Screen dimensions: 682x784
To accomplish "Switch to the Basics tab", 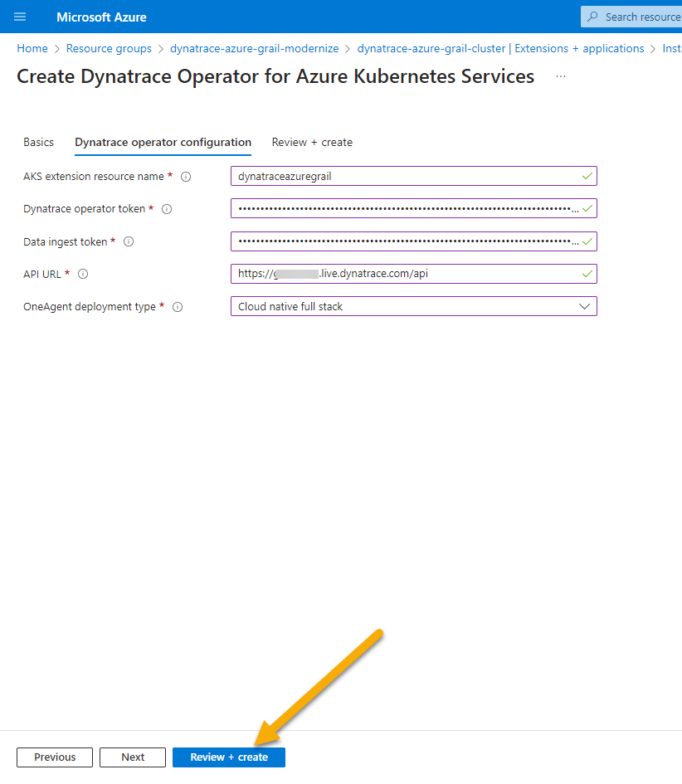I will coord(38,143).
